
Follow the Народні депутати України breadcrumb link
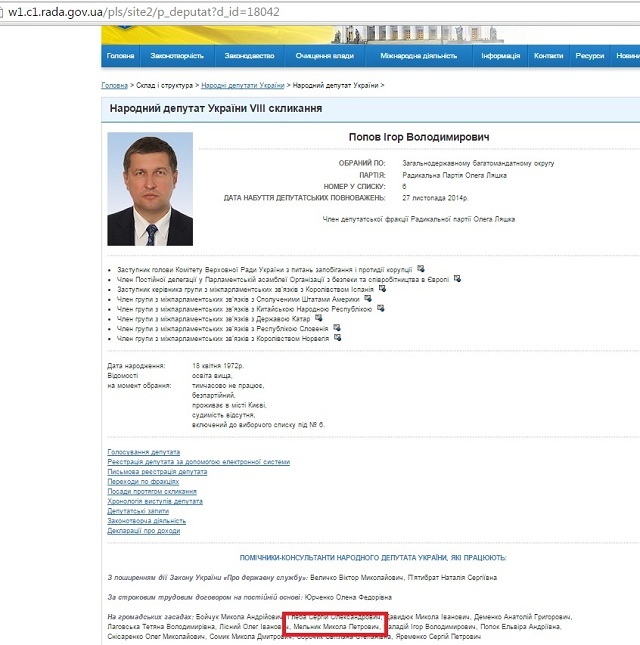pyautogui.click(x=249, y=86)
